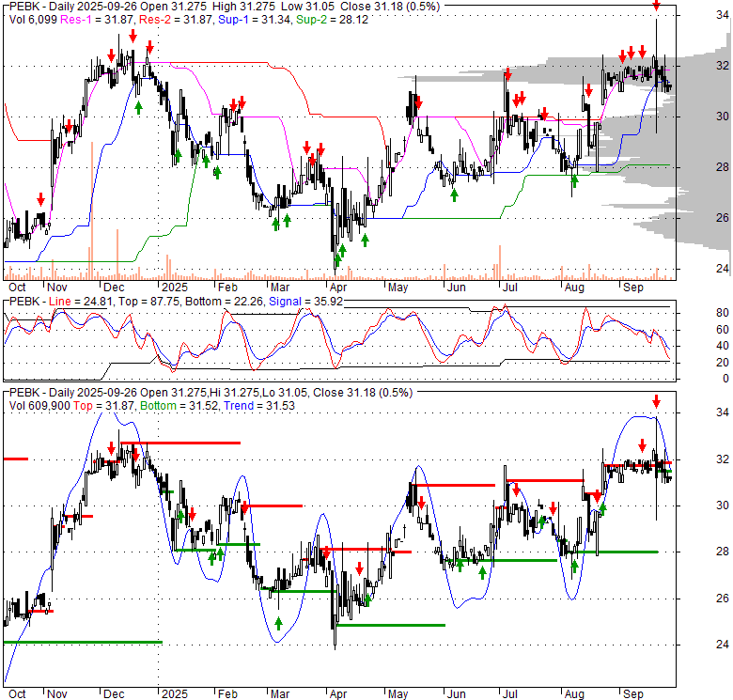Click High 31.275 in top chart header
The image size is (733, 700).
242,7
